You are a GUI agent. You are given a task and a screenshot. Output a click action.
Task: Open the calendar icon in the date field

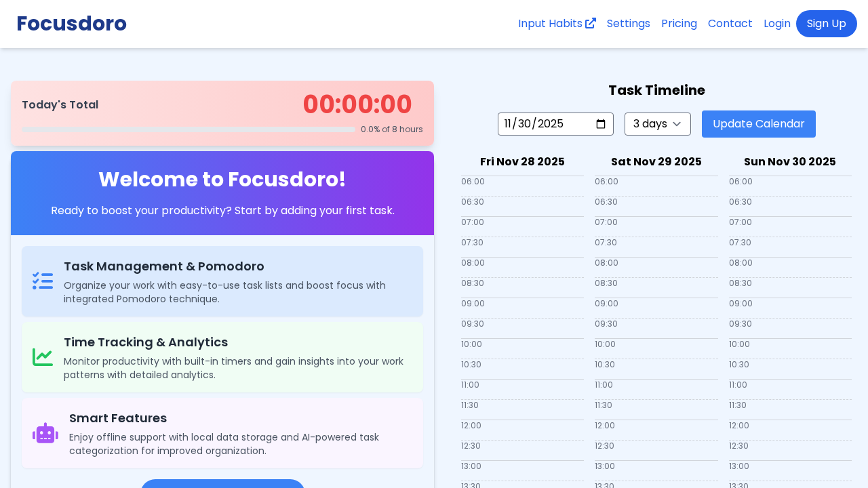pyautogui.click(x=601, y=124)
